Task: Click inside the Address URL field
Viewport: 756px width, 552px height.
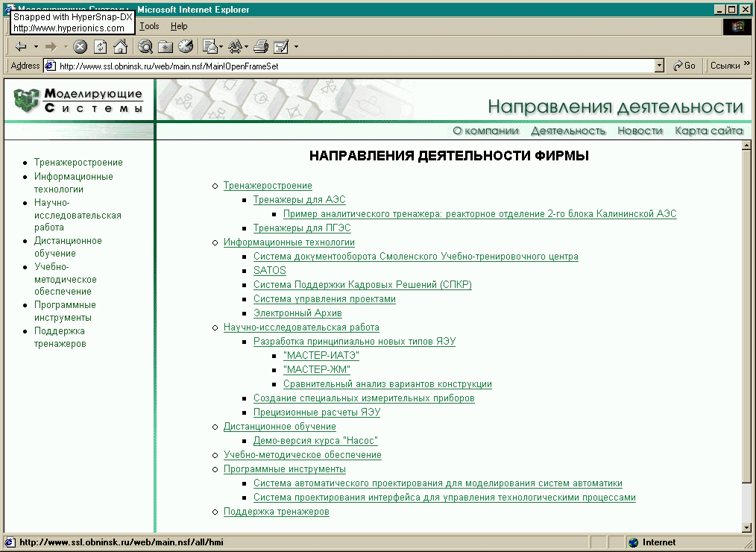Action: [356, 66]
